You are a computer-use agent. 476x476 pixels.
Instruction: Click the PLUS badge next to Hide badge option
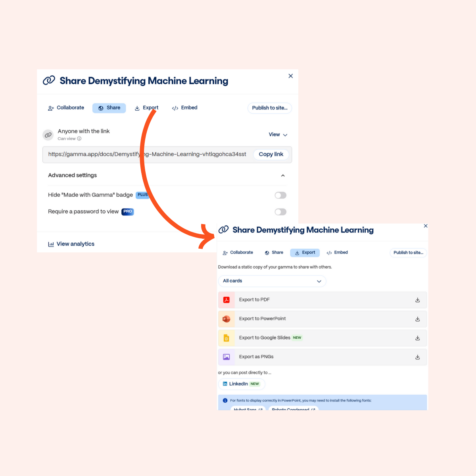142,195
